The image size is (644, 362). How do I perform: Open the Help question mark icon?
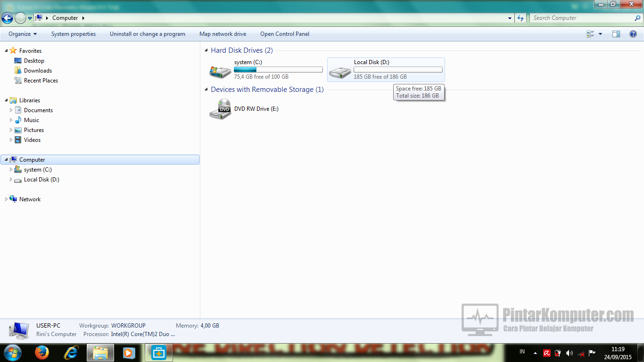pos(633,33)
